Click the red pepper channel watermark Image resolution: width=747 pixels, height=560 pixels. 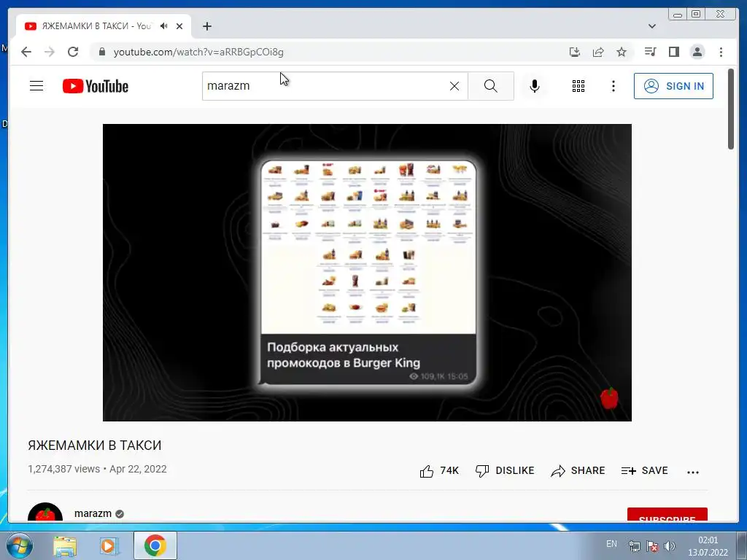[609, 398]
